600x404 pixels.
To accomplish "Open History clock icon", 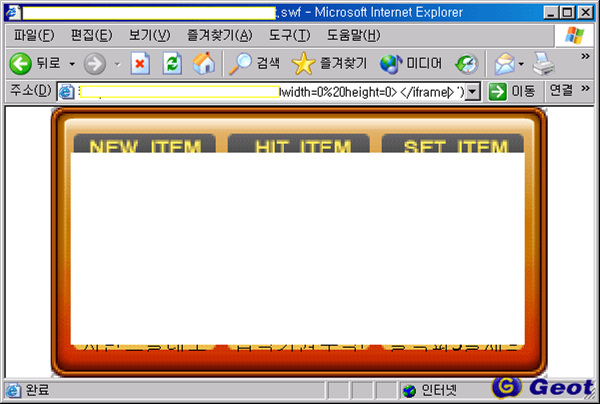I will tap(466, 64).
